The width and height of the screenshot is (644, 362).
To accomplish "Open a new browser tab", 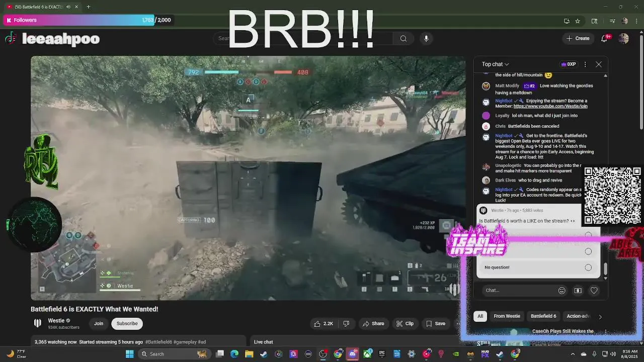I will pos(88,7).
